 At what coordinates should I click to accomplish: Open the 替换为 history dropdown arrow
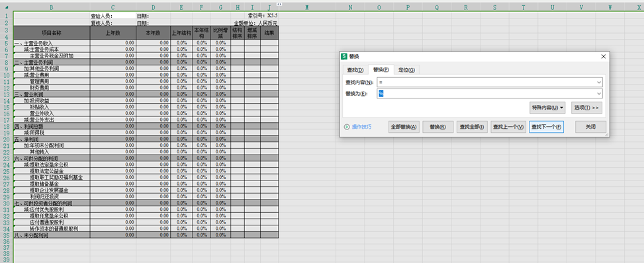click(599, 94)
